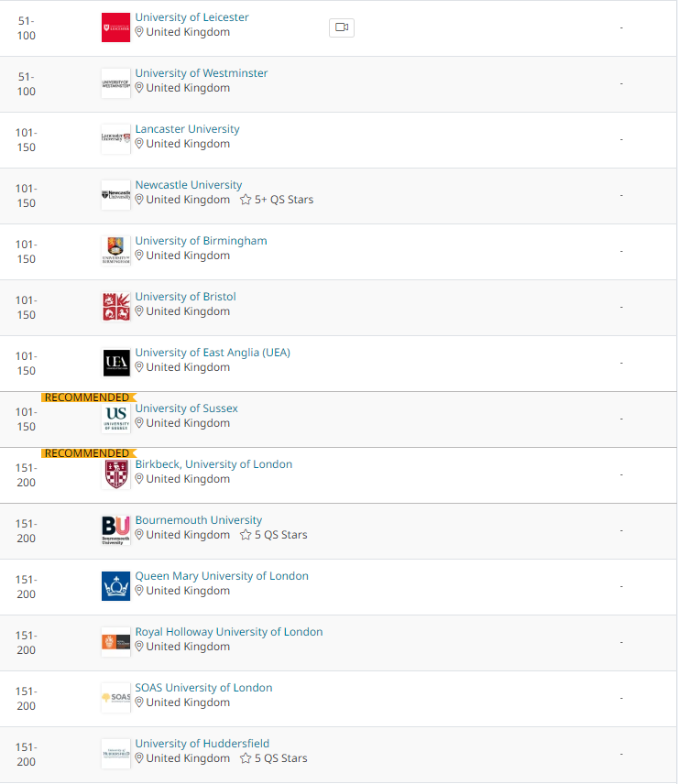The image size is (678, 784).
Task: Click the Birkbeck crest logo thumbnail
Action: tap(115, 474)
